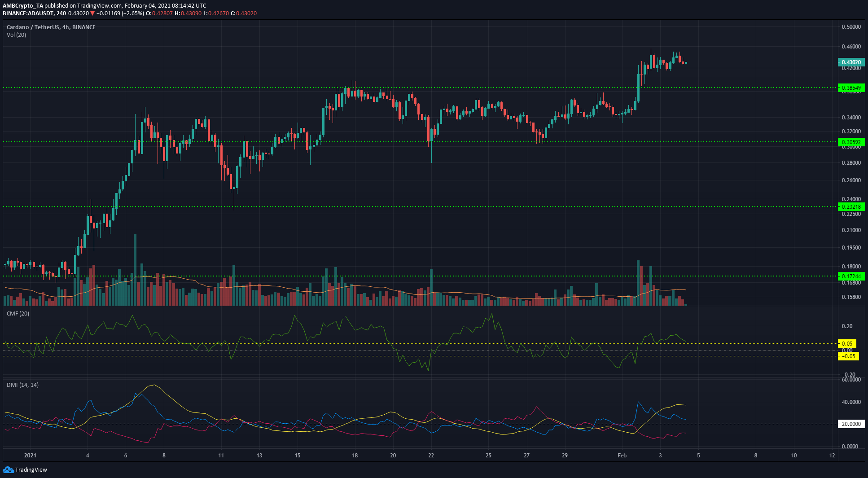The height and width of the screenshot is (478, 868).
Task: Click the 0.26000 price axis value
Action: 851,180
